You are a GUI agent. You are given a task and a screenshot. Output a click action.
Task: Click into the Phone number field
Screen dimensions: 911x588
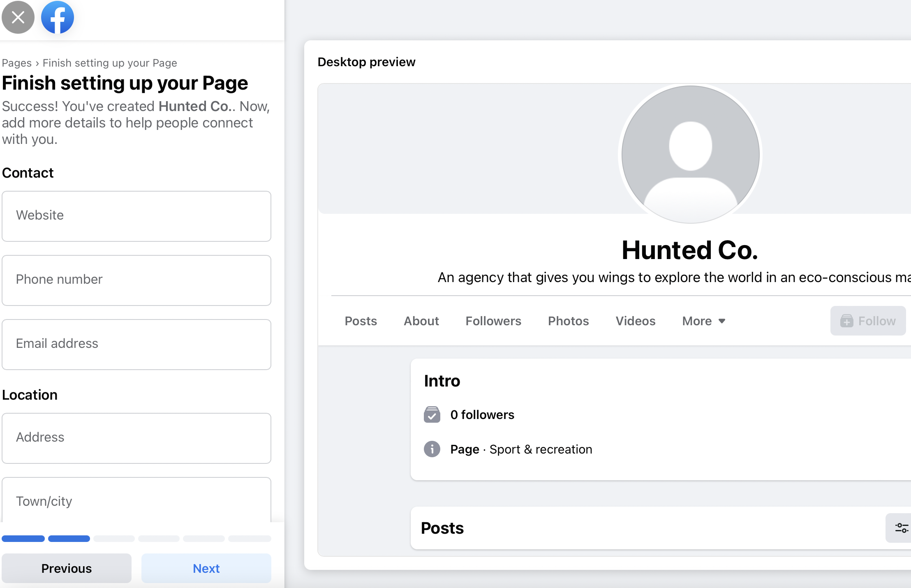point(136,280)
